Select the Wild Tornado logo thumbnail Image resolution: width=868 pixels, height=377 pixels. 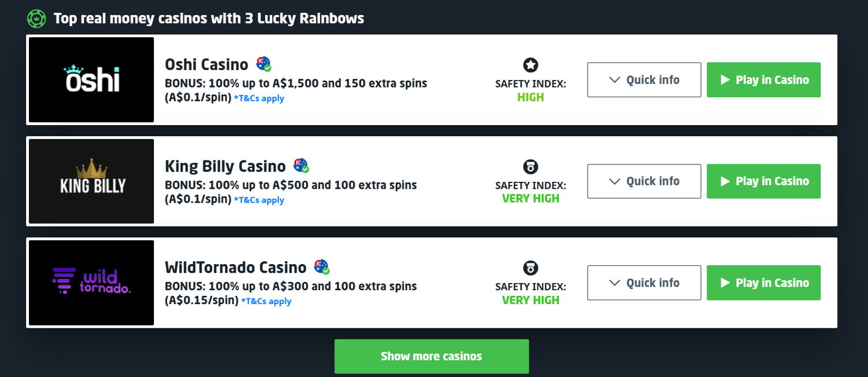(x=91, y=283)
